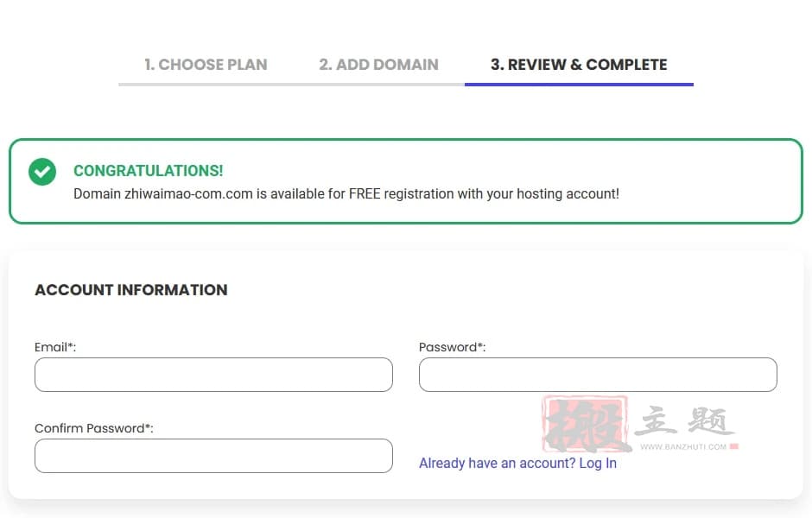Click the Email* field label
This screenshot has width=812, height=518.
[55, 347]
